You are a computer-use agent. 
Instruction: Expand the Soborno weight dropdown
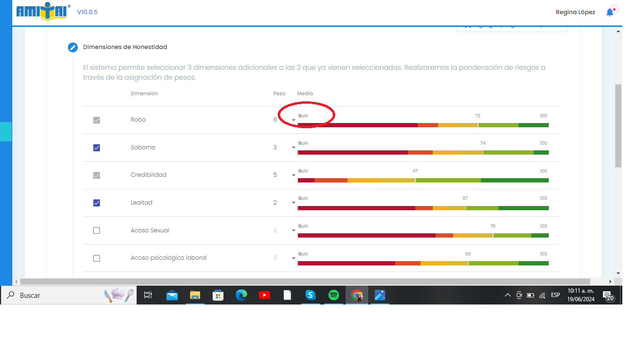tap(293, 148)
